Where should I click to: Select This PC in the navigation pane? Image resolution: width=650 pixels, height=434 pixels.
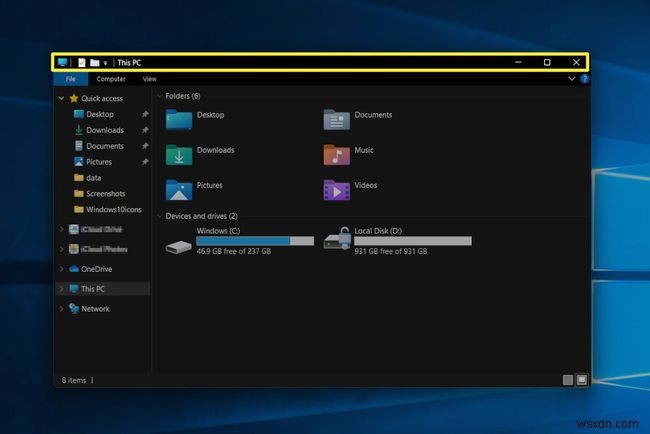tap(93, 289)
